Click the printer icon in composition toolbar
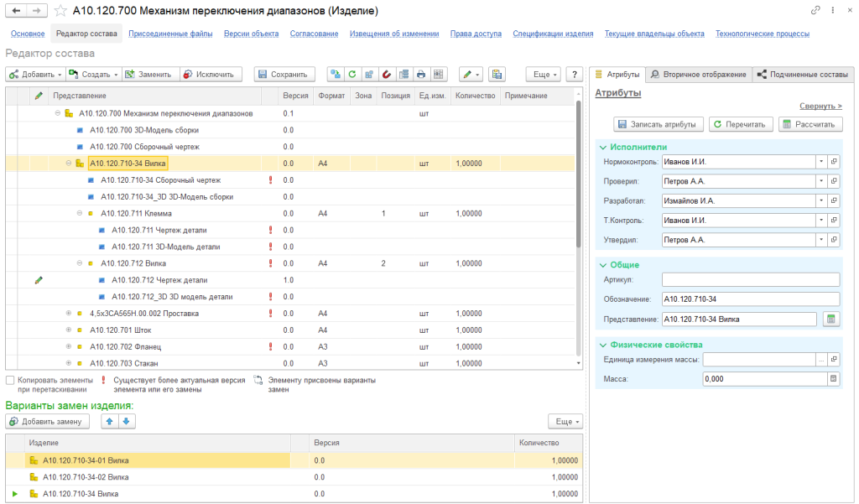 pos(421,74)
